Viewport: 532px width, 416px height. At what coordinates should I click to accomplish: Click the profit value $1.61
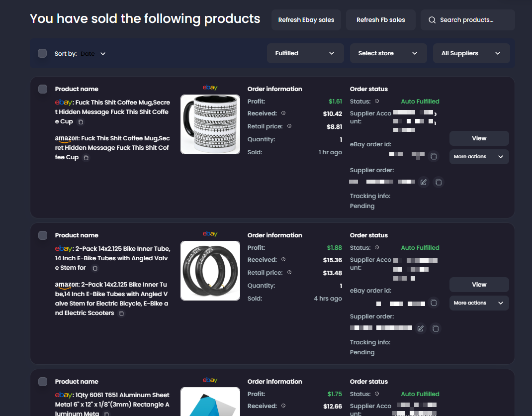[335, 101]
